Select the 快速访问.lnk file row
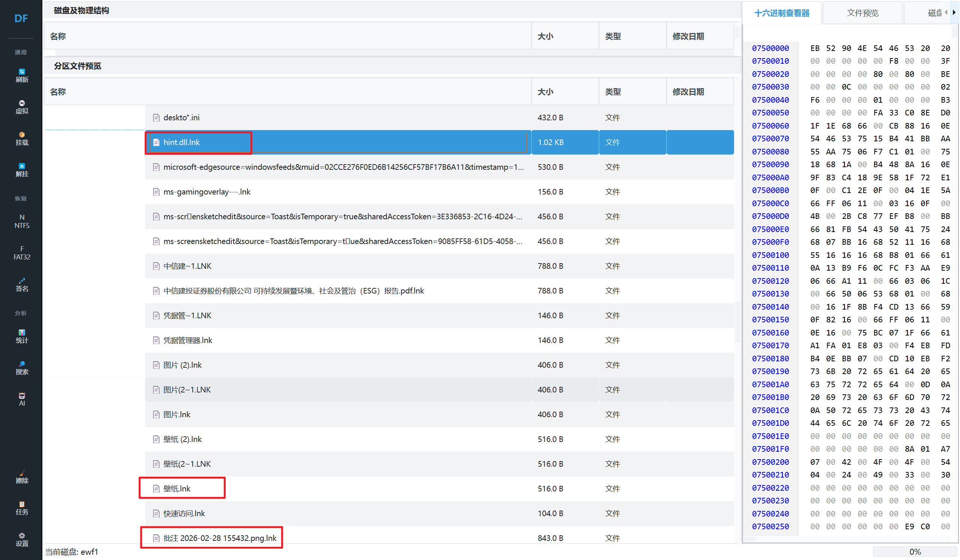Viewport: 960px width, 560px height. click(184, 513)
